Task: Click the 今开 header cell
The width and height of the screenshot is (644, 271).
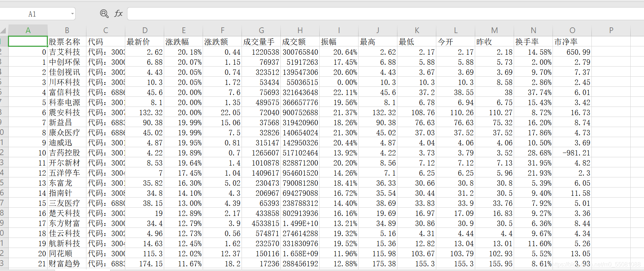Action: coord(456,42)
